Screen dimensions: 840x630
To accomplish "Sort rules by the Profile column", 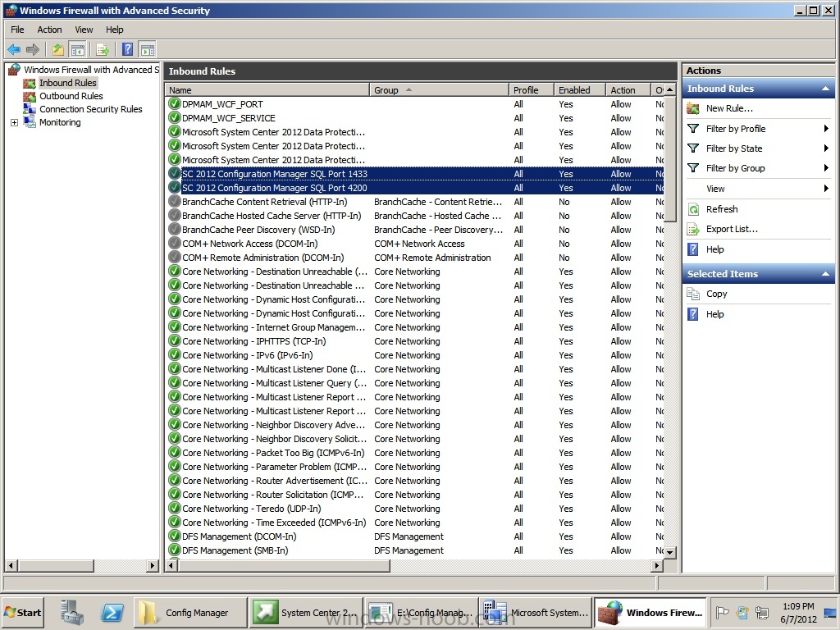I will point(531,90).
